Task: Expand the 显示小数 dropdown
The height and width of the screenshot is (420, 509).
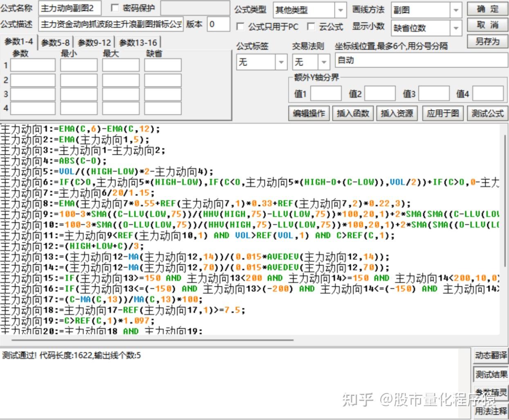Action: point(426,28)
